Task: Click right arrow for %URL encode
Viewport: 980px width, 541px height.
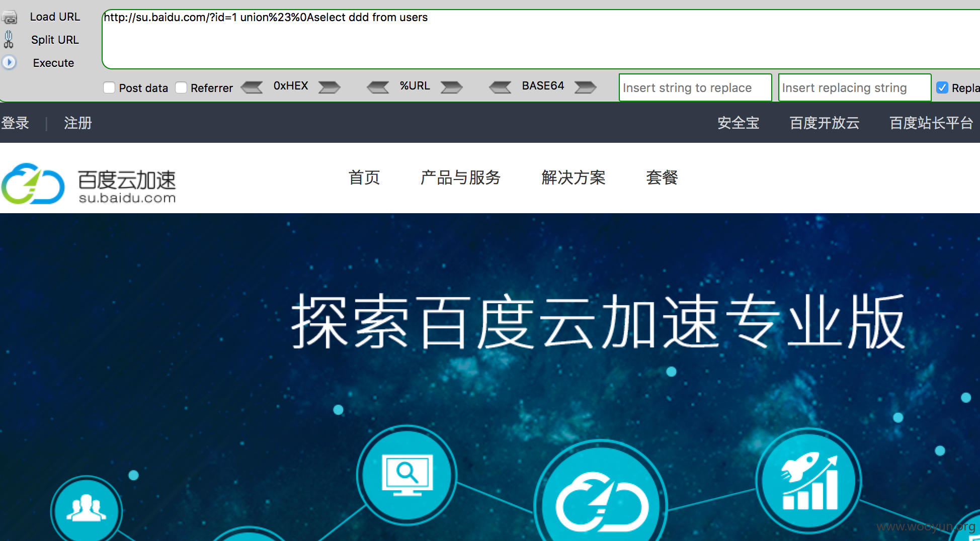Action: point(452,87)
